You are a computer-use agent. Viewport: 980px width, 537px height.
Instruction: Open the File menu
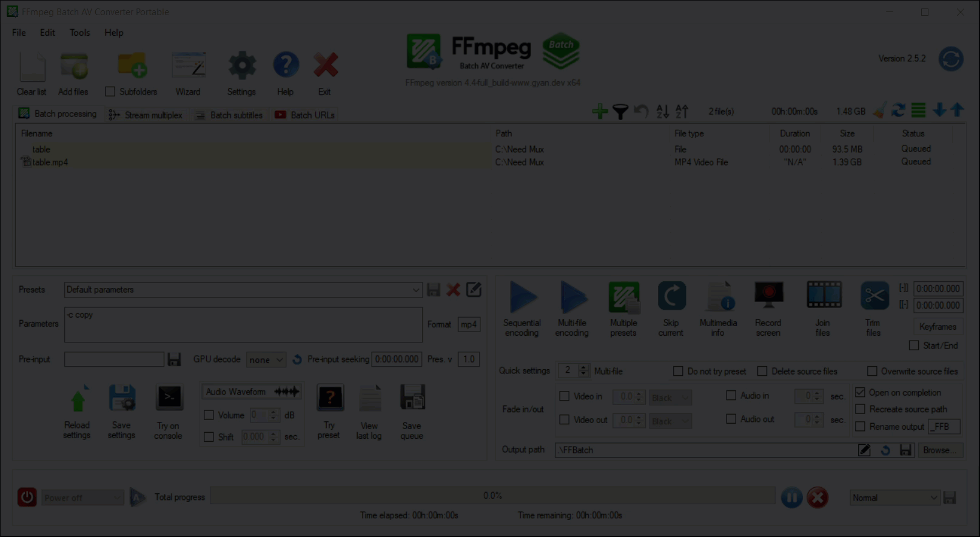(x=19, y=33)
